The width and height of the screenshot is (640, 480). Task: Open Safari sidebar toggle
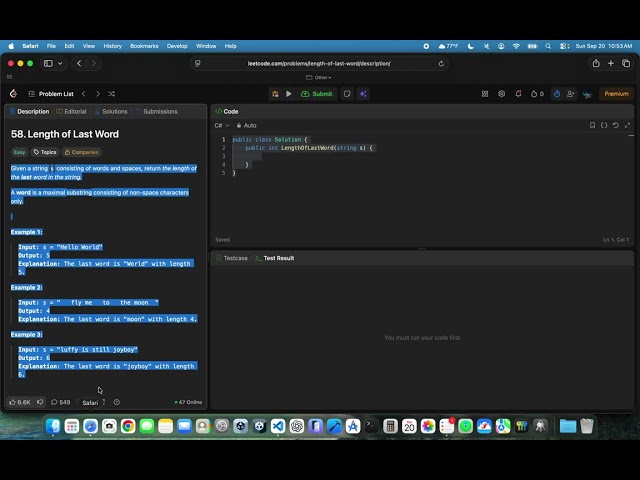tap(48, 63)
